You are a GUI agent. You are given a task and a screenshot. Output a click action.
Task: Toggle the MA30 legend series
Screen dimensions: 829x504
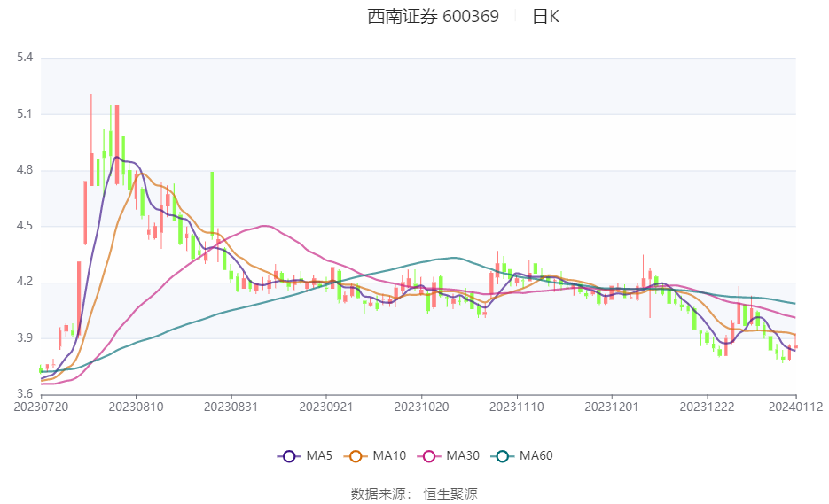click(449, 455)
